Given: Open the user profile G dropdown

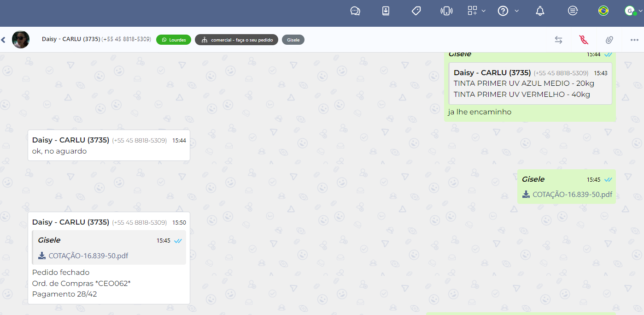Looking at the screenshot, I should click(x=630, y=11).
